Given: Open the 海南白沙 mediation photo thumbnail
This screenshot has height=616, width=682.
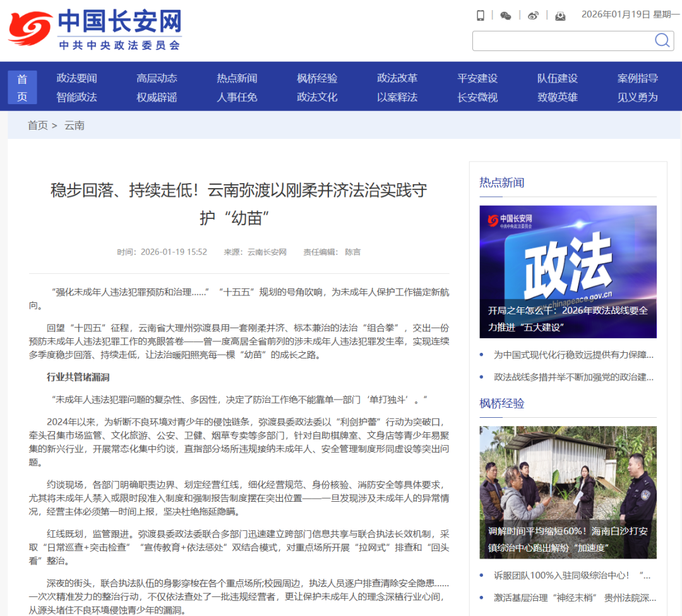Looking at the screenshot, I should click(x=568, y=492).
